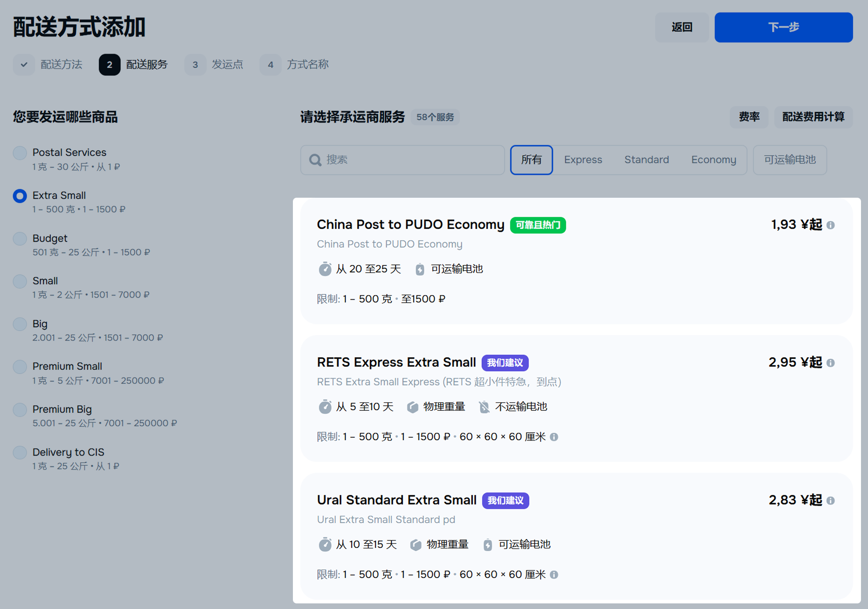Open the 配送费用计算 calculator
The image size is (868, 609).
tap(813, 117)
